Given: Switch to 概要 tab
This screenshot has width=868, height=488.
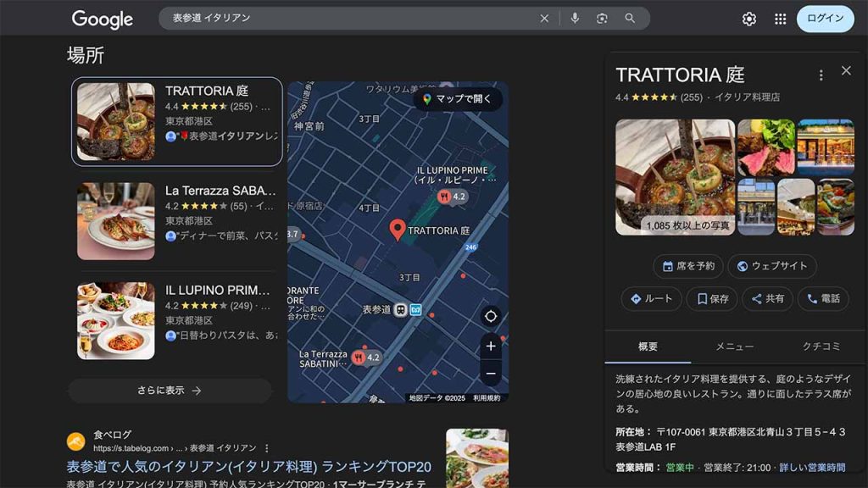Looking at the screenshot, I should click(648, 347).
